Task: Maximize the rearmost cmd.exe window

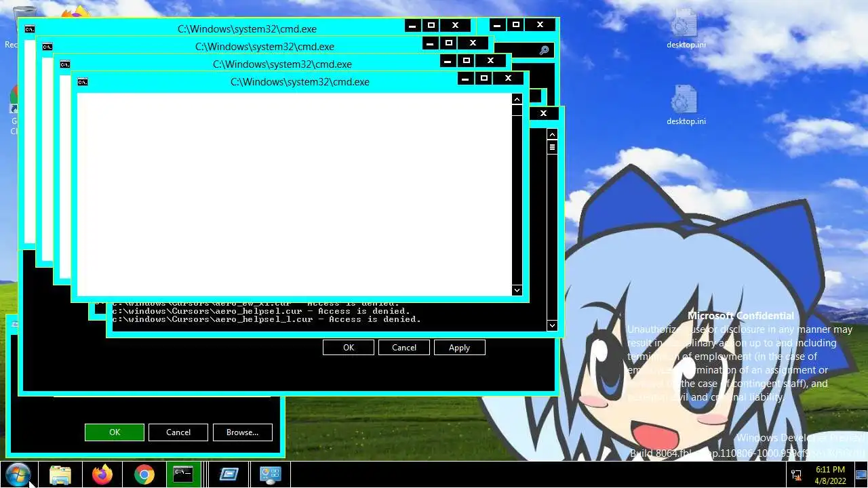Action: click(431, 26)
